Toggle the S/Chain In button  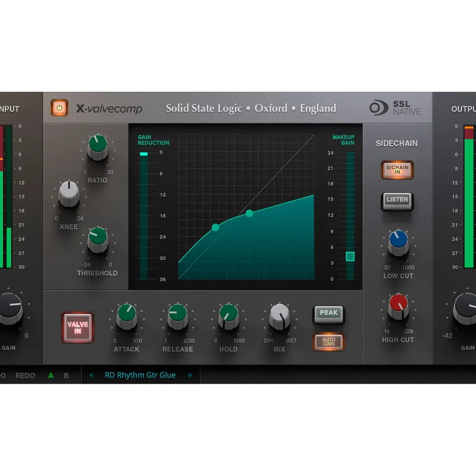pos(397,170)
